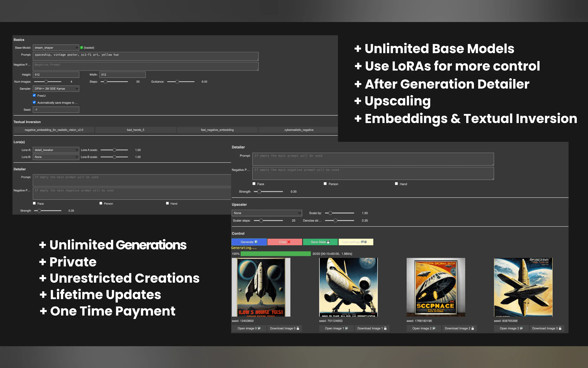Viewport: 588px width, 368px height.
Task: Click Save State with disk icon
Action: 320,242
